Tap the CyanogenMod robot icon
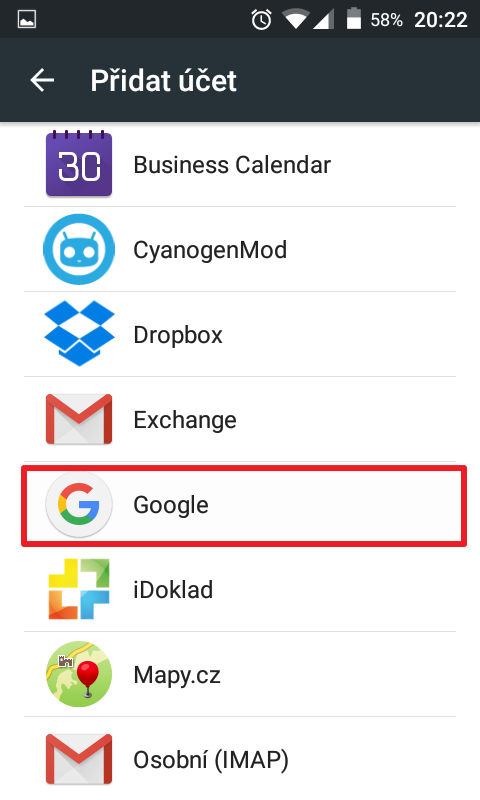The height and width of the screenshot is (800, 480). click(x=79, y=249)
